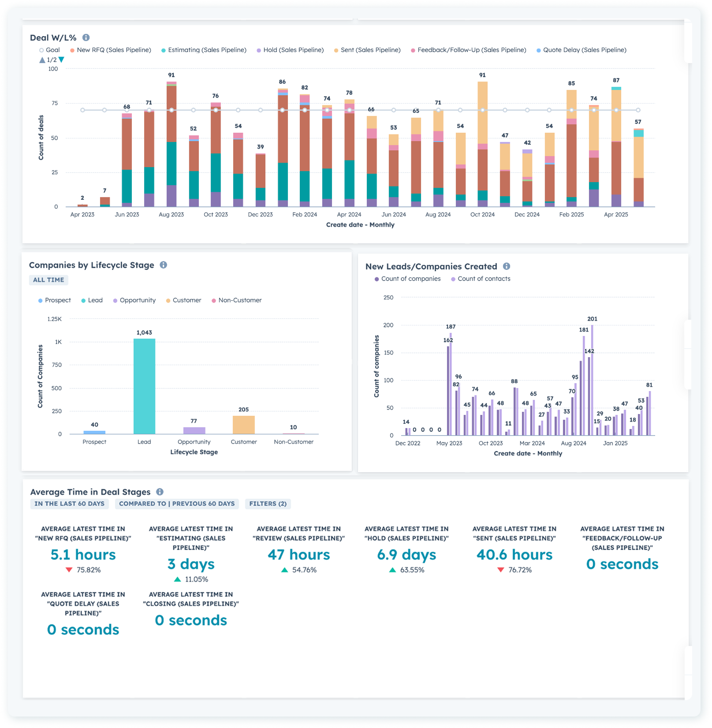Toggle Estimating (Sales Pipeline) legend series
Image resolution: width=712 pixels, height=728 pixels.
tap(204, 50)
